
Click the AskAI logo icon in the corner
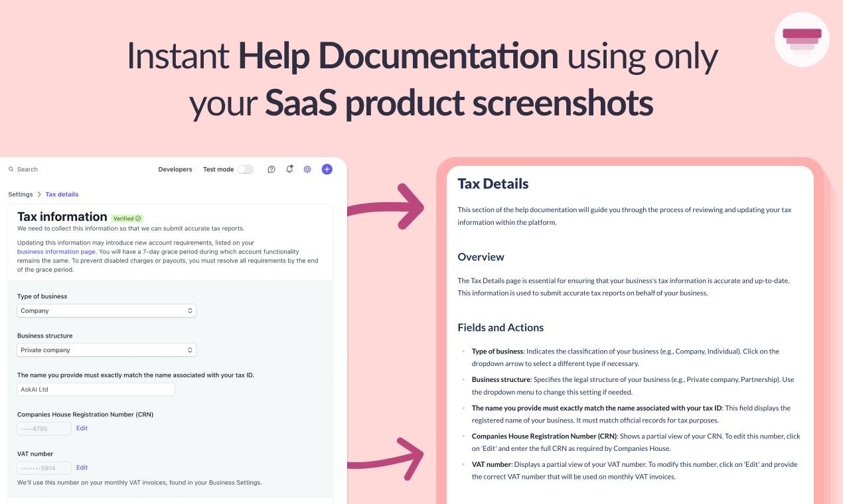pos(802,39)
